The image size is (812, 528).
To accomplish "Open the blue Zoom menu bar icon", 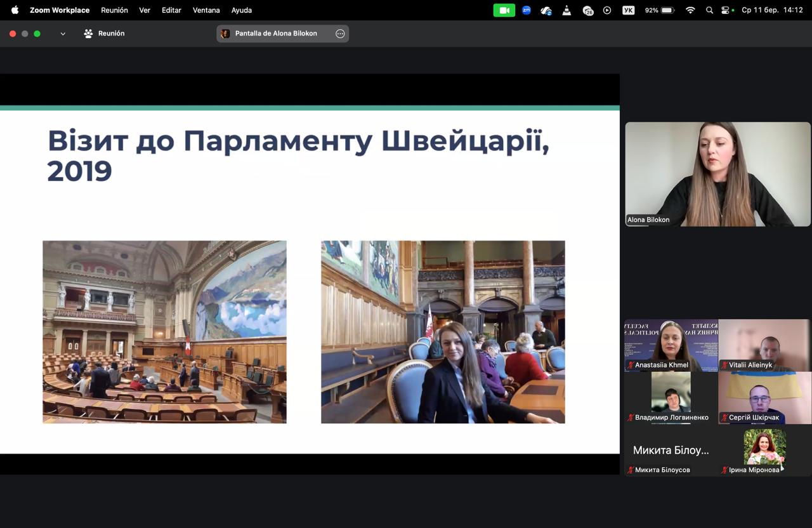I will [526, 10].
